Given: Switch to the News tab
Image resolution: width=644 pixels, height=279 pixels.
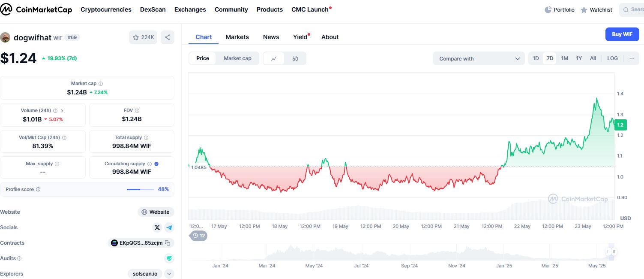Looking at the screenshot, I should click(x=271, y=37).
